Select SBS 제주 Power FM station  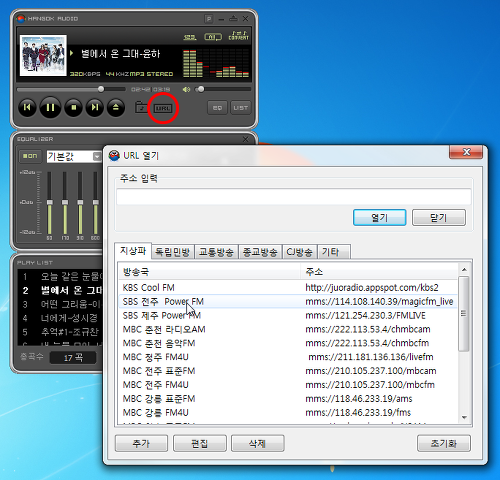tap(288, 315)
